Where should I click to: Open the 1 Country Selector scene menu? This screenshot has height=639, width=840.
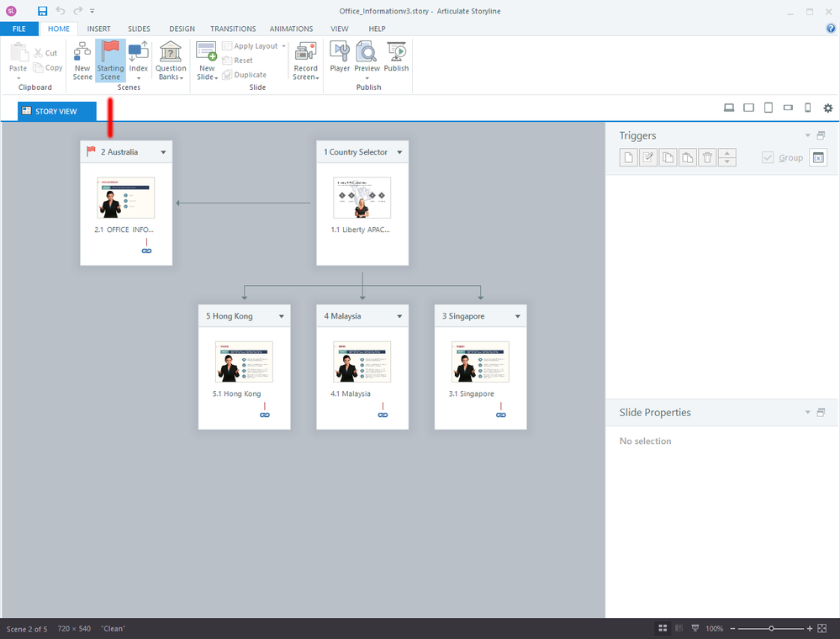coord(399,152)
